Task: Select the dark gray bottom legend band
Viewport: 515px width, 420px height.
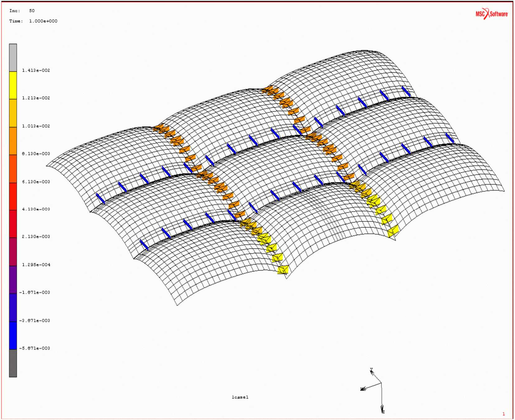Action: point(13,363)
